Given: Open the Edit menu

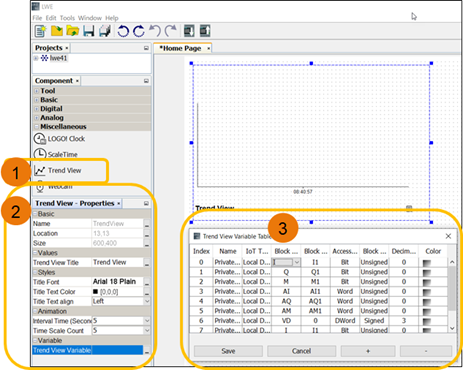Looking at the screenshot, I should click(51, 18).
